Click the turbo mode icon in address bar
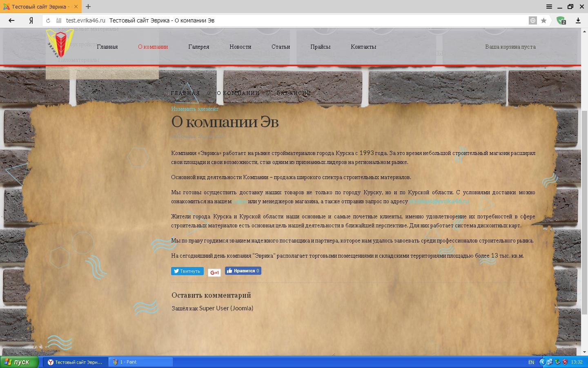This screenshot has width=588, height=368. coord(532,20)
